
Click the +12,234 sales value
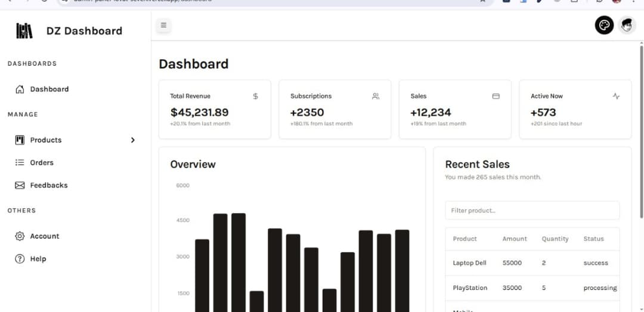tap(431, 112)
